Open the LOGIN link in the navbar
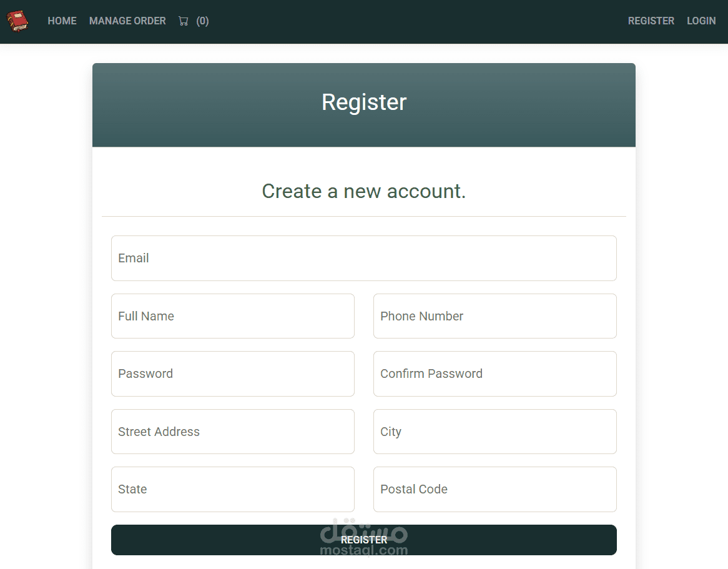The height and width of the screenshot is (569, 728). pyautogui.click(x=701, y=21)
